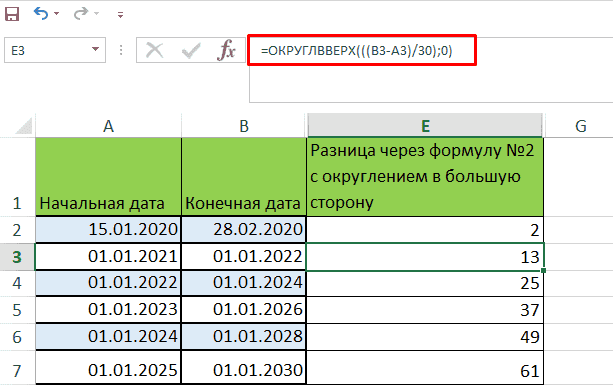Open Customize Quick Access Toolbar menu
This screenshot has width=613, height=385.
coord(120,15)
